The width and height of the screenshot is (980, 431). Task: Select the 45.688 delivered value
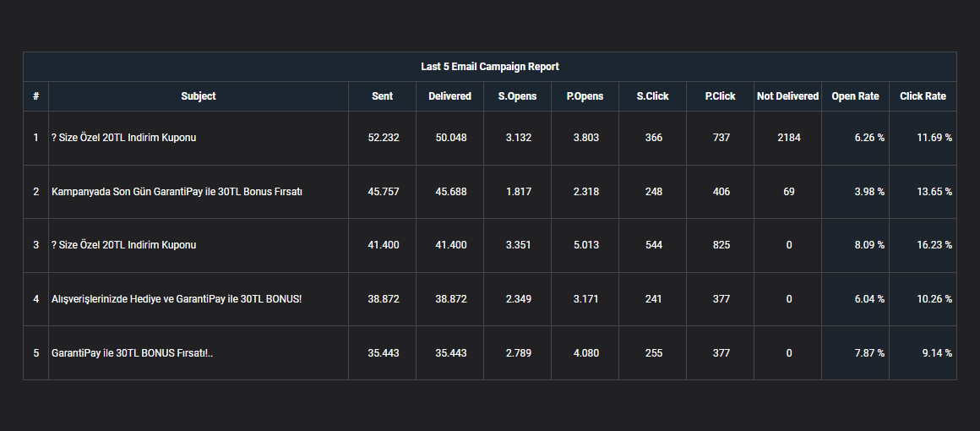pos(450,192)
